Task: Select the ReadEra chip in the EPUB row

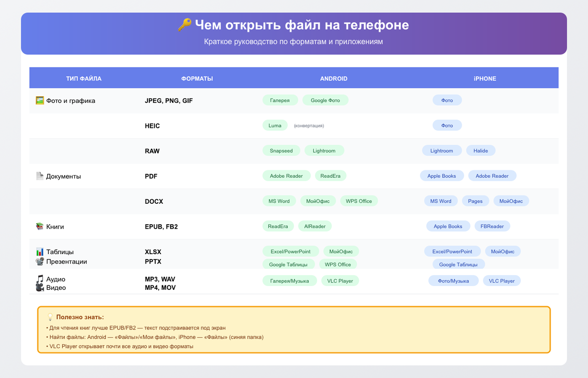Action: coord(278,226)
